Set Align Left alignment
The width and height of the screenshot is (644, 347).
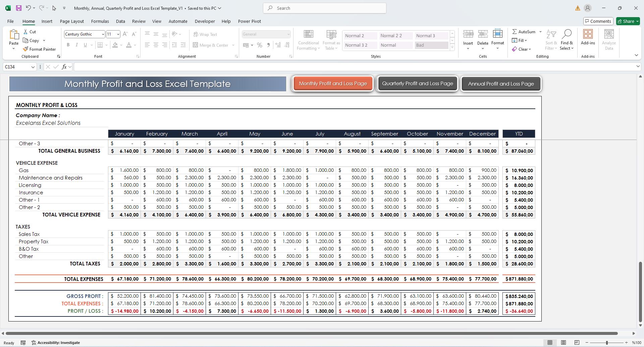(147, 45)
